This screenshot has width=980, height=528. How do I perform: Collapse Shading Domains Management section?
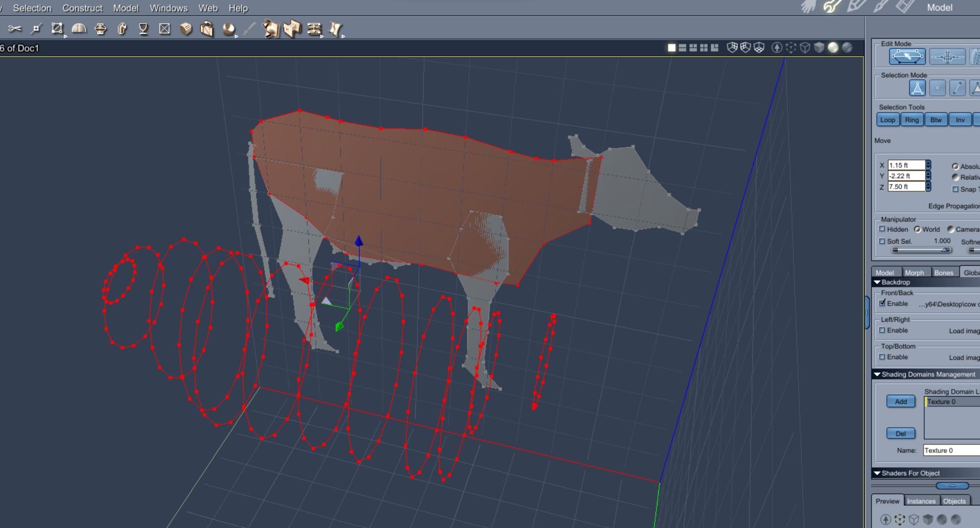point(877,374)
